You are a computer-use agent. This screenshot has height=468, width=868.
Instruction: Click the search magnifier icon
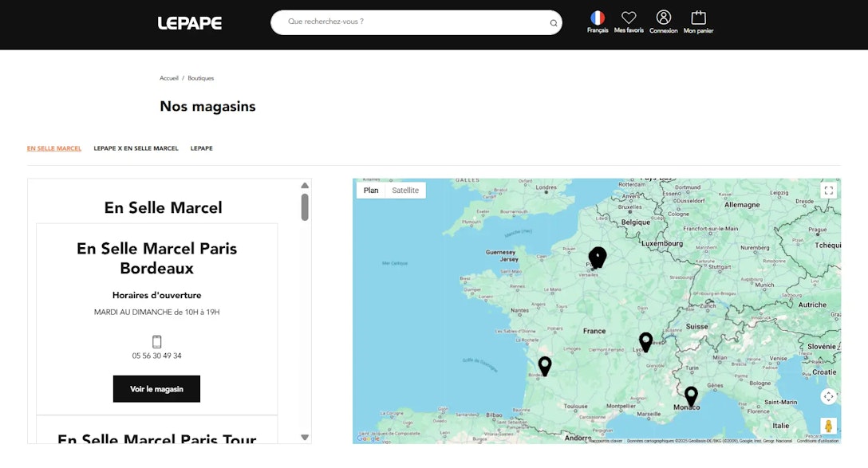(x=553, y=23)
